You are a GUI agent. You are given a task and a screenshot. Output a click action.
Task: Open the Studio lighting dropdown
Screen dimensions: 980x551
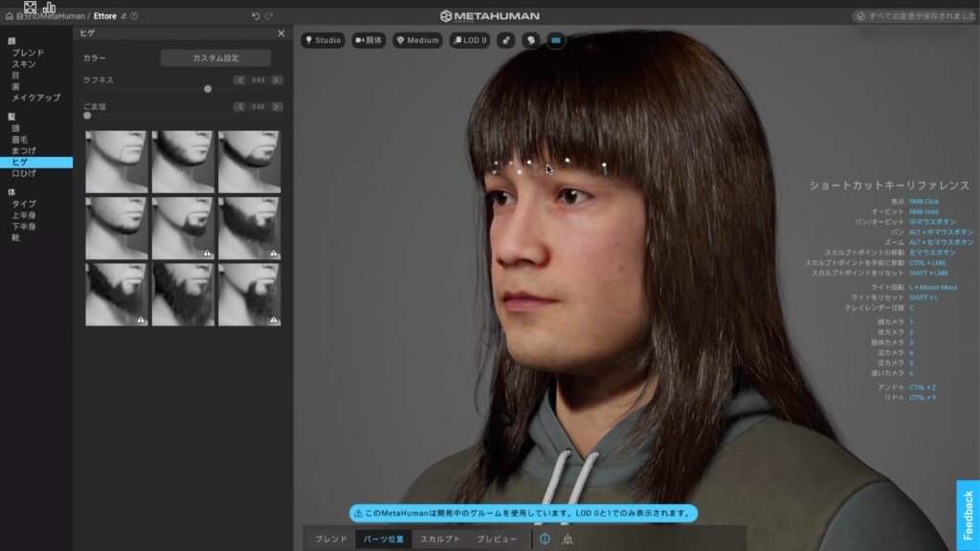coord(323,40)
